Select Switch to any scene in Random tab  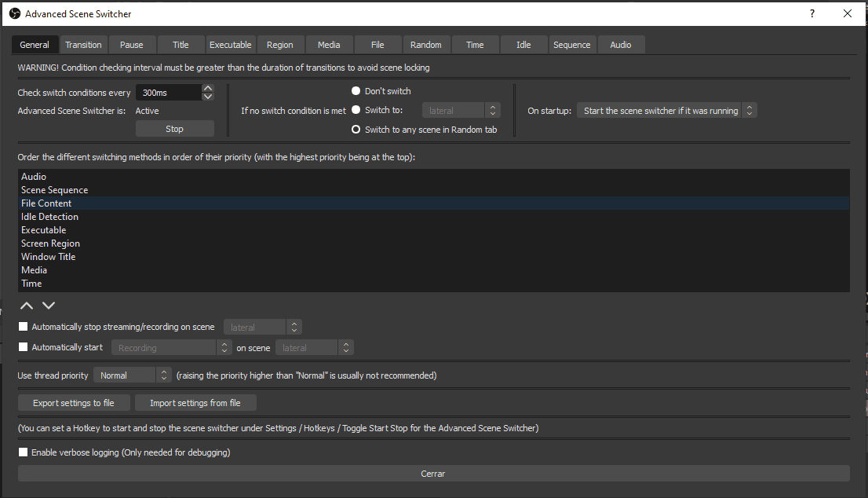pyautogui.click(x=356, y=129)
